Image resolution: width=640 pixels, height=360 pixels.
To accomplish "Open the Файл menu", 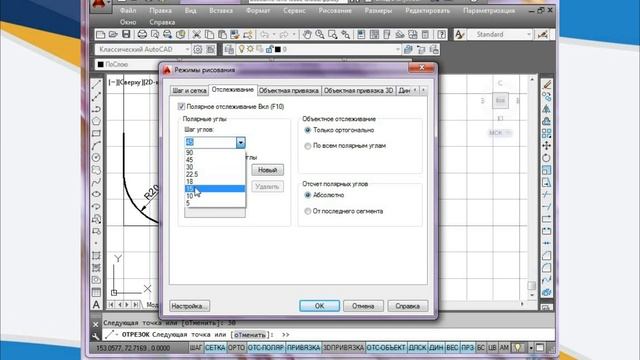I will [x=128, y=11].
